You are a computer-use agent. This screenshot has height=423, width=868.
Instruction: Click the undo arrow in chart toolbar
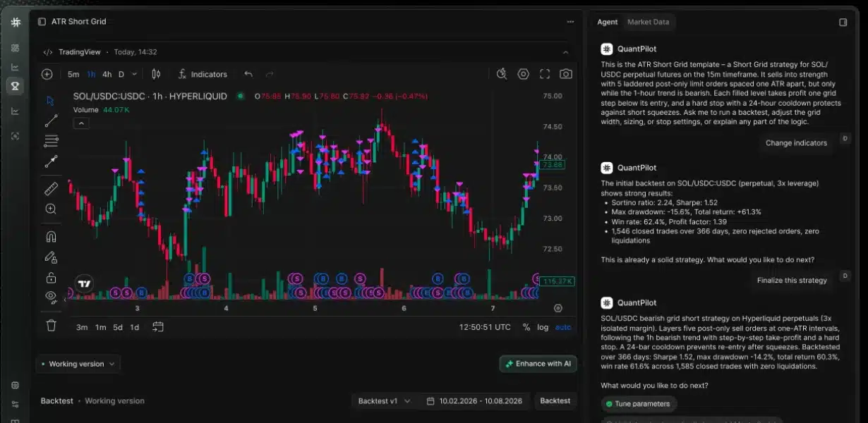[248, 74]
